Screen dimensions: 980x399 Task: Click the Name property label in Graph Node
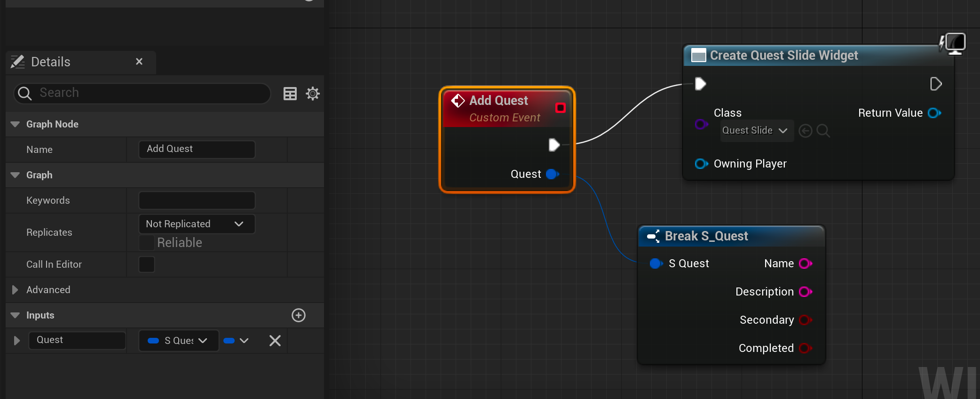(40, 150)
